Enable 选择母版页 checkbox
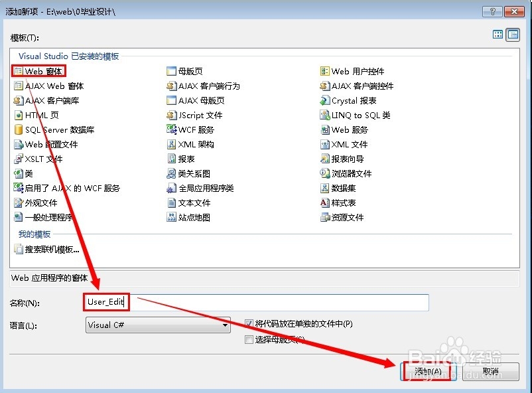Viewport: 532px width, 393px height. point(249,339)
